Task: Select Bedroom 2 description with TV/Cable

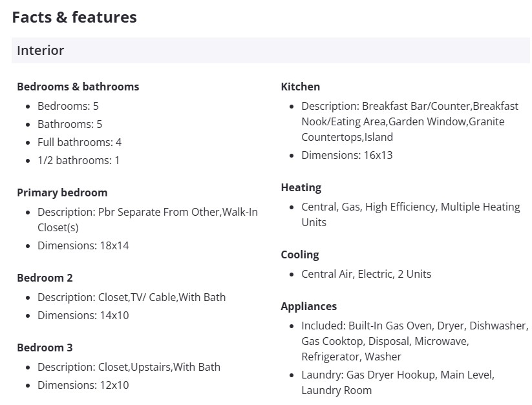Action: click(x=131, y=297)
